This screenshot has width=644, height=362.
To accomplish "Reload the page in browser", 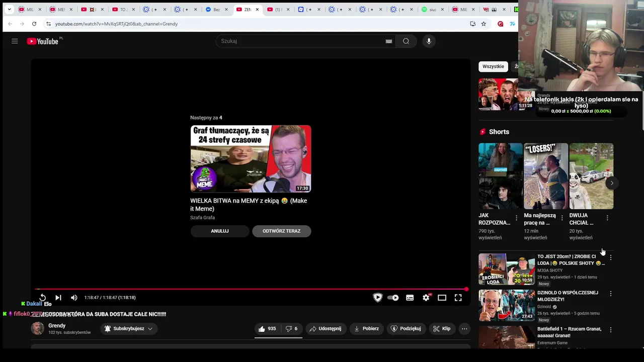I will [34, 24].
